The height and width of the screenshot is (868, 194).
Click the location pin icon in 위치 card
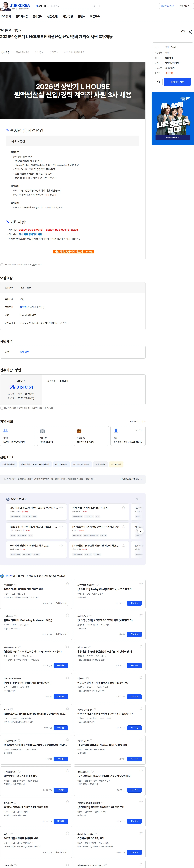(116, 430)
